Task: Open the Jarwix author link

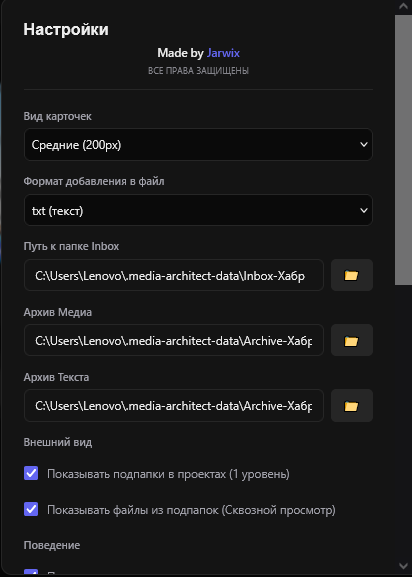Action: (x=223, y=53)
